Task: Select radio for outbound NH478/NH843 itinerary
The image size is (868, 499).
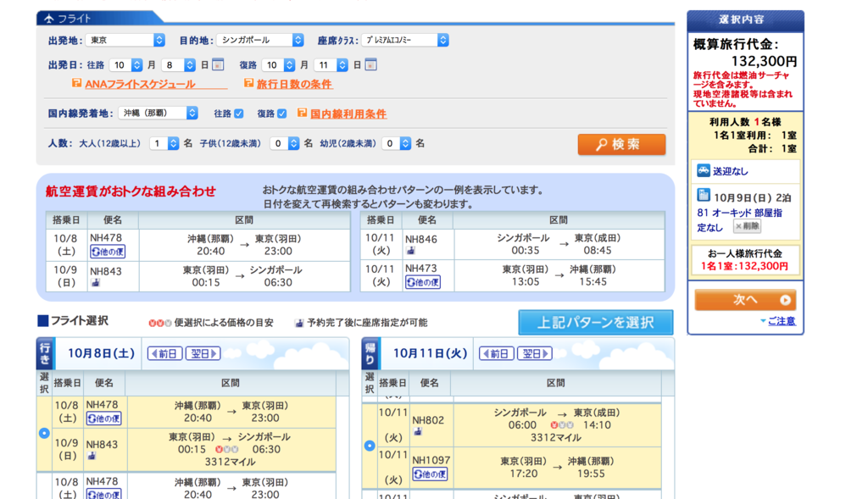Action: coord(44,433)
